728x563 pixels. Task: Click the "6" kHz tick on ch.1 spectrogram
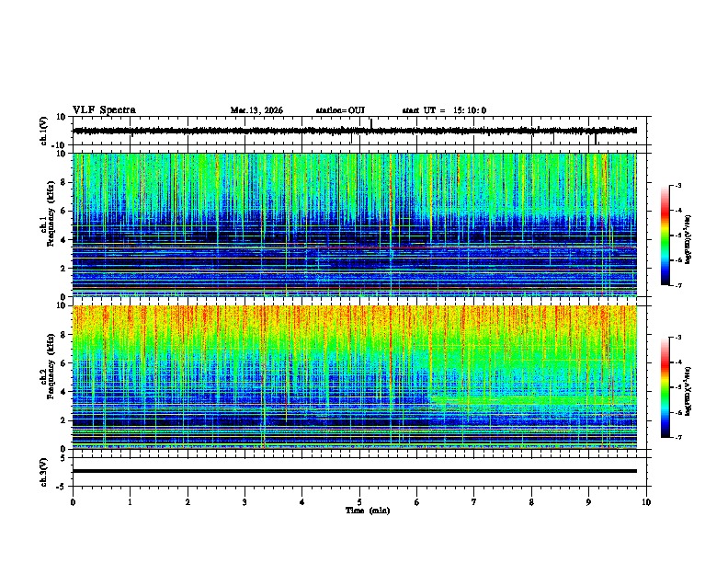[x=64, y=211]
